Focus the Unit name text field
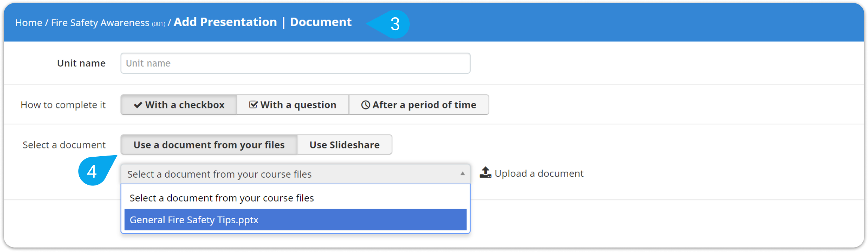This screenshot has height=252, width=868. coord(295,63)
